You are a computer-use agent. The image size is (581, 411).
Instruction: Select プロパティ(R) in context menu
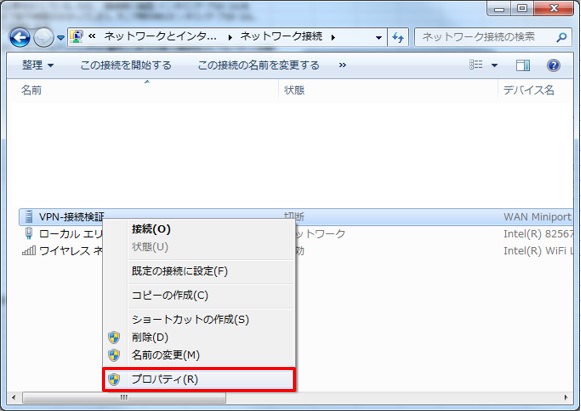(199, 379)
